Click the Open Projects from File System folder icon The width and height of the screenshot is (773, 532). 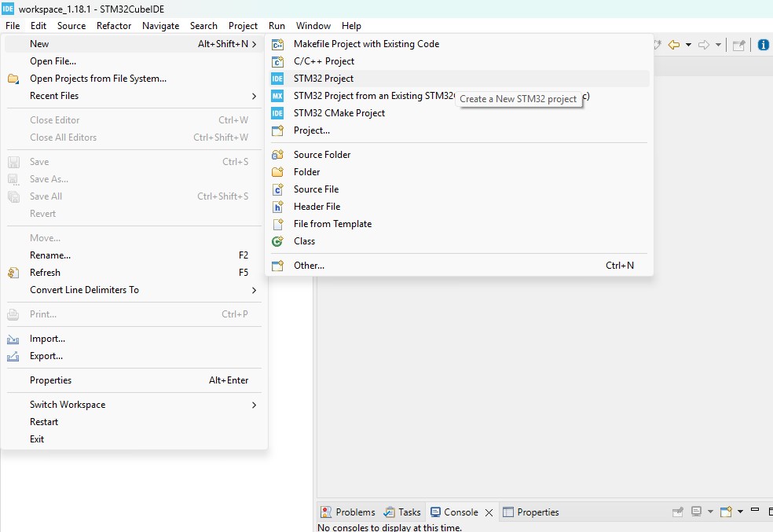pos(13,79)
